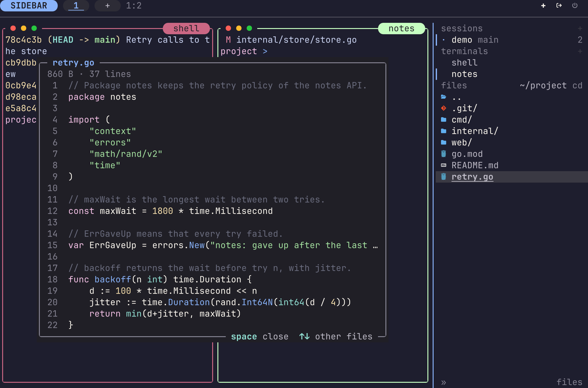Image resolution: width=588 pixels, height=388 pixels.
Task: Click the parent directory open-folder icon
Action: point(443,97)
